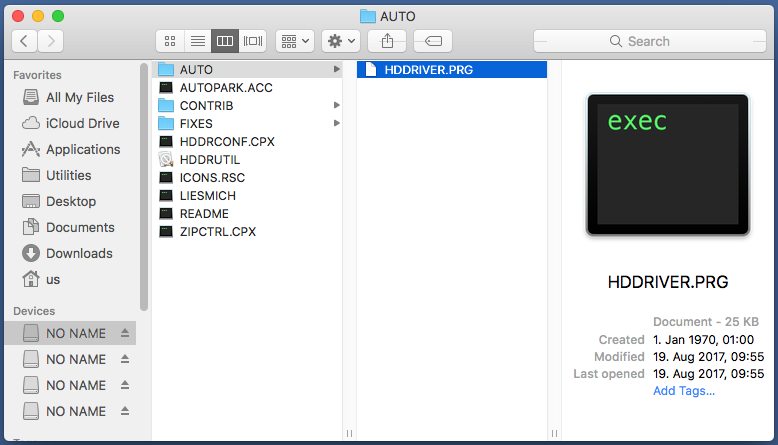Viewport: 778px width, 445px height.
Task: Select HDDRIVER.PRG in second column
Action: pos(452,69)
